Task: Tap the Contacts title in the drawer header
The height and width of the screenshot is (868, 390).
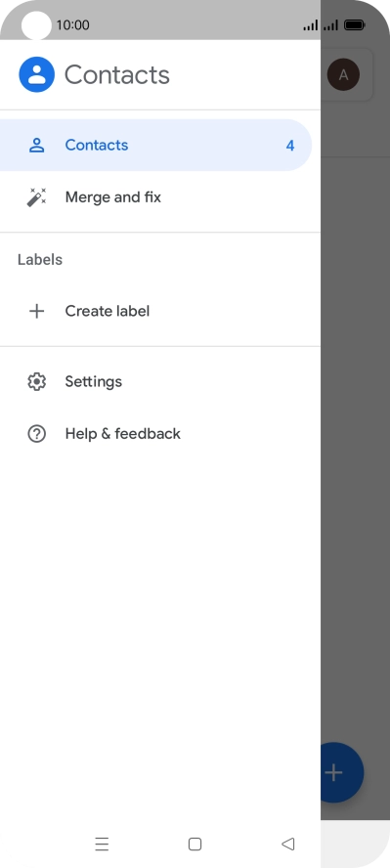Action: tap(116, 74)
